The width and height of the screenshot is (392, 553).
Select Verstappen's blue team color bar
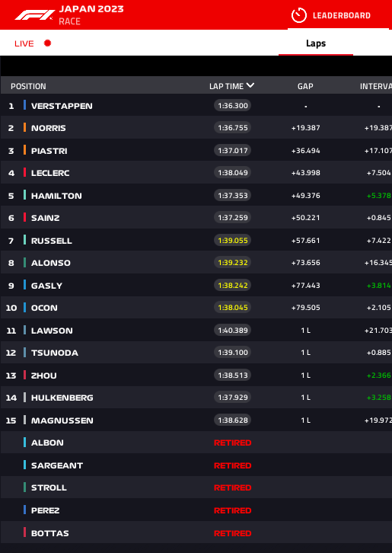point(24,105)
